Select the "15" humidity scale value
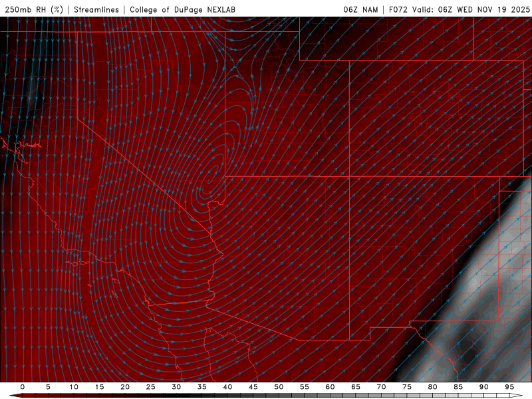Image resolution: width=532 pixels, height=399 pixels. click(x=99, y=387)
